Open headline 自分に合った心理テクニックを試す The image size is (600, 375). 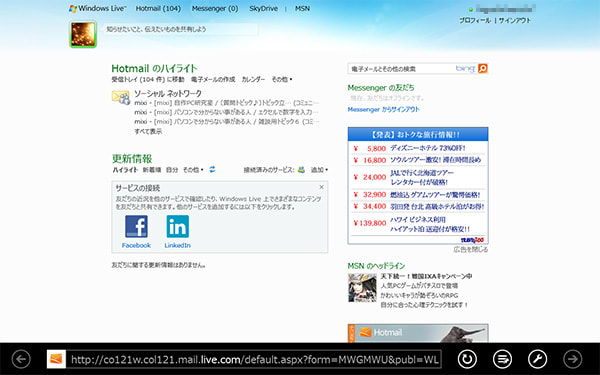coord(424,305)
